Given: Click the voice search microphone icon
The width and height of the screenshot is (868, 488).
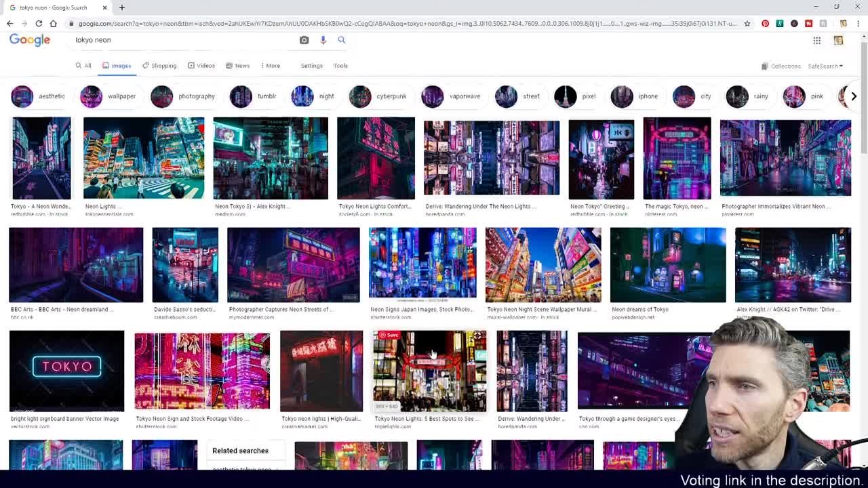Looking at the screenshot, I should [x=323, y=40].
